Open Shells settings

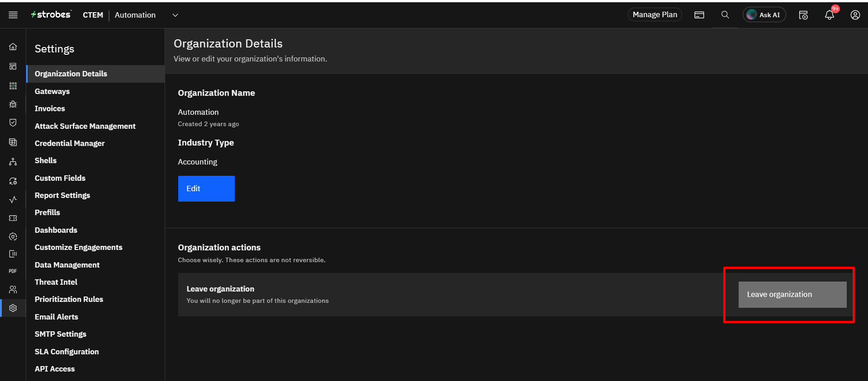click(x=46, y=160)
